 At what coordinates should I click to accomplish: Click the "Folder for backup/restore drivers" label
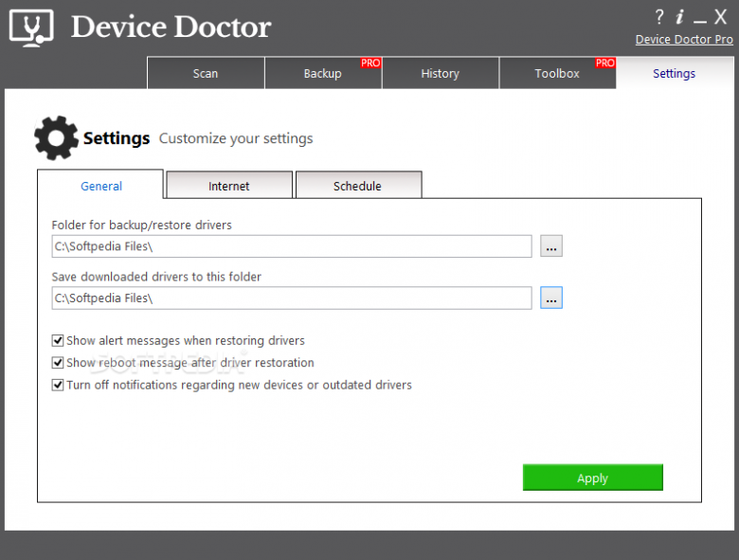(x=141, y=225)
